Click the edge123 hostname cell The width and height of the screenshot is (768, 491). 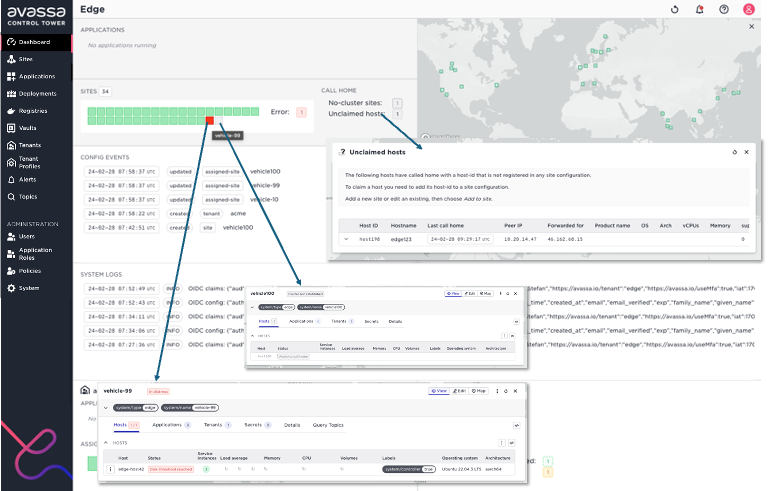(401, 240)
